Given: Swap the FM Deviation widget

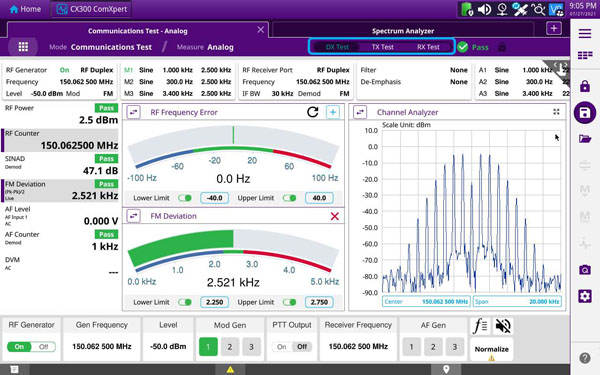Looking at the screenshot, I should pos(134,216).
